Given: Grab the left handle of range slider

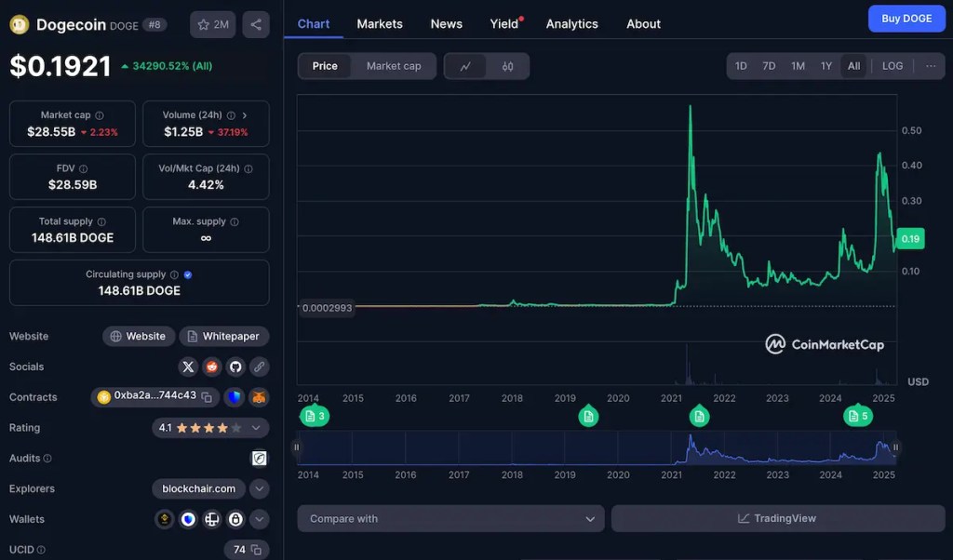Looking at the screenshot, I should click(x=298, y=447).
